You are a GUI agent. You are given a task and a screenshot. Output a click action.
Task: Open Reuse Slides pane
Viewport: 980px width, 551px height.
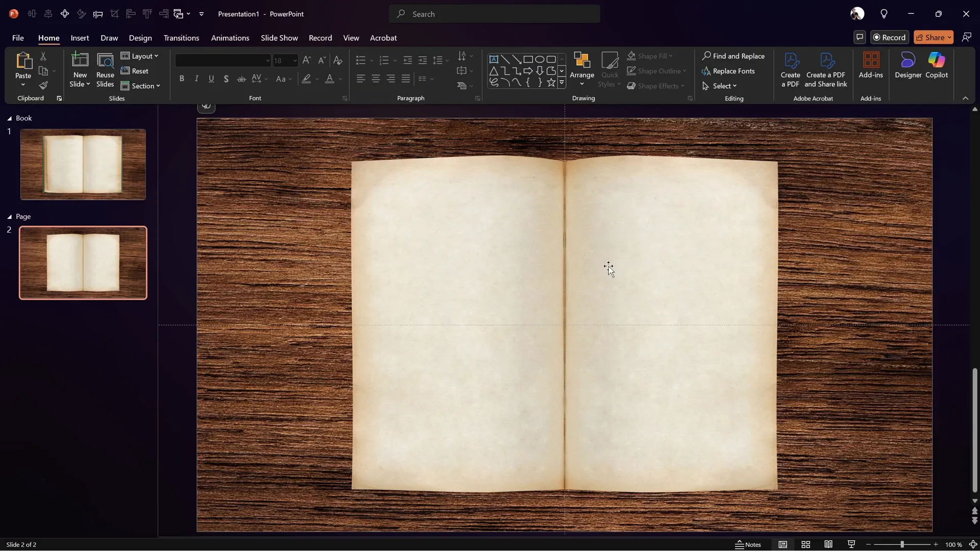pyautogui.click(x=105, y=70)
